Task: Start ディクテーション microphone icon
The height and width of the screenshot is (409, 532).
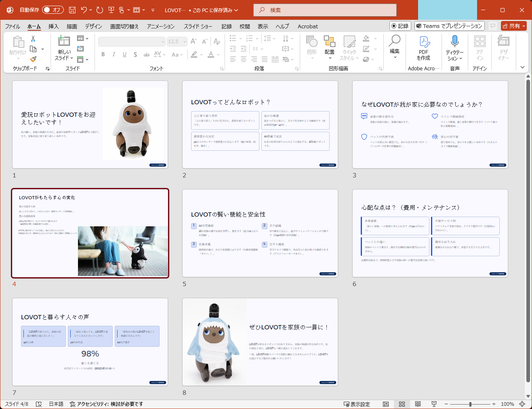Action: (x=455, y=48)
